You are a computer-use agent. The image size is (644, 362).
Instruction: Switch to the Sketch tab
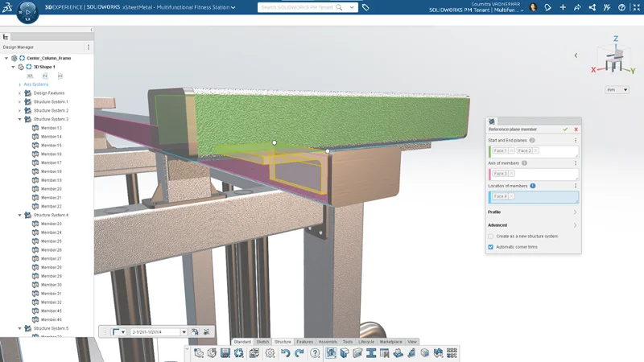pyautogui.click(x=262, y=342)
